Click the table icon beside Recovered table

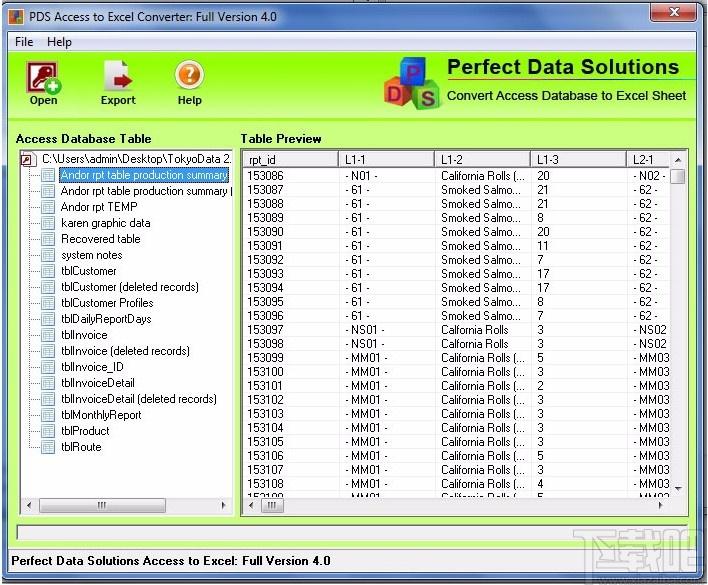click(48, 239)
